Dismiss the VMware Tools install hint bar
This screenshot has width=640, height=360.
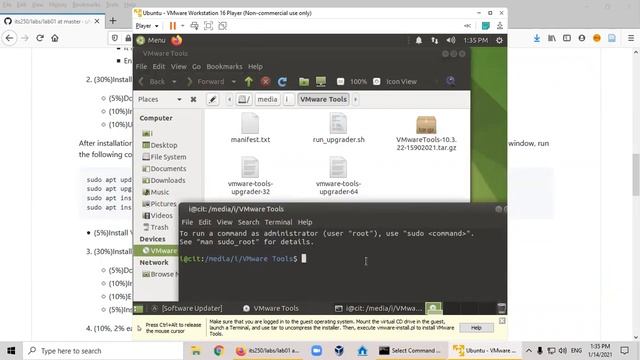[x=502, y=321]
